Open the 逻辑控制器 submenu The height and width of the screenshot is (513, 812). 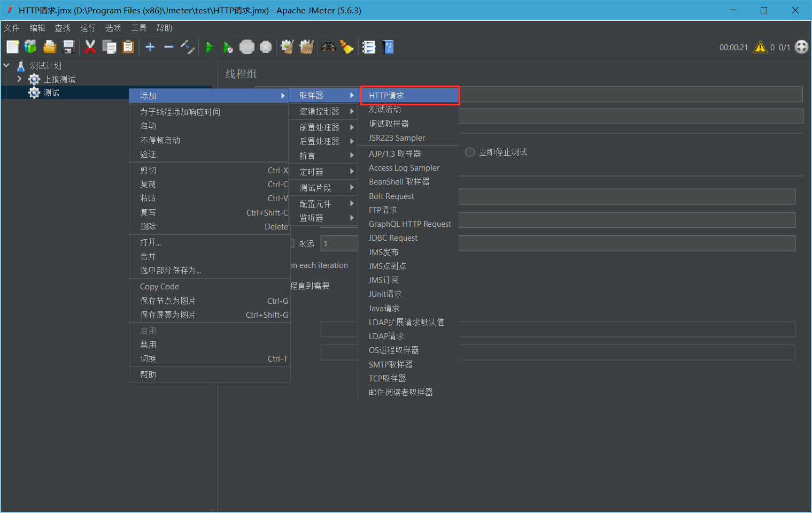click(x=323, y=111)
